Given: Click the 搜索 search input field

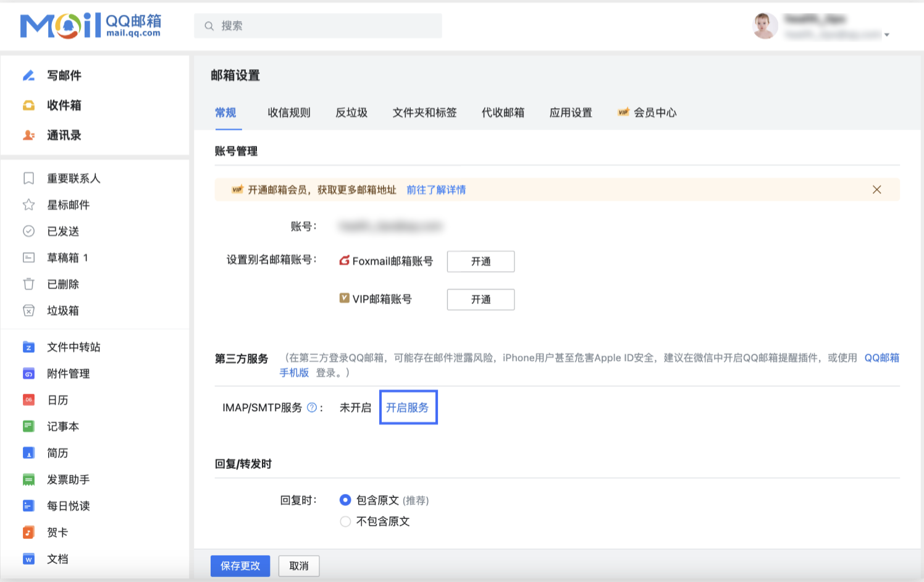Looking at the screenshot, I should pyautogui.click(x=318, y=26).
